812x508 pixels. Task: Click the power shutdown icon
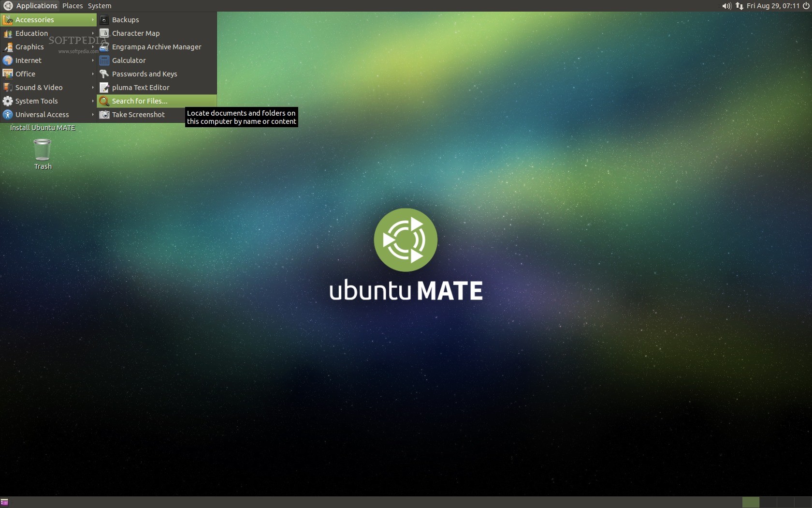point(806,6)
